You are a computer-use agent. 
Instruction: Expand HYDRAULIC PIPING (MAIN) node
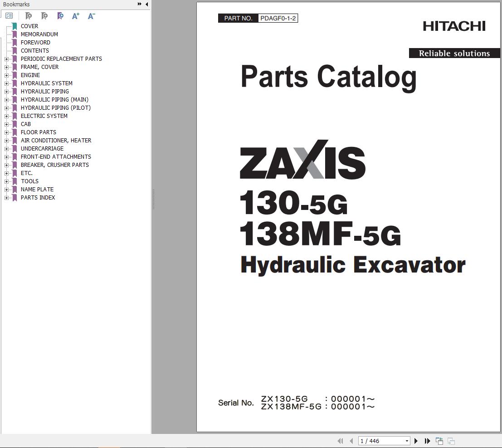6,100
